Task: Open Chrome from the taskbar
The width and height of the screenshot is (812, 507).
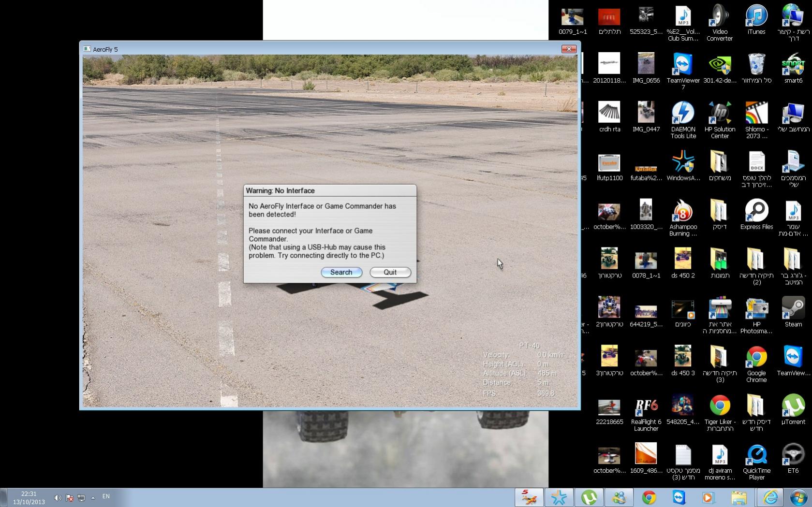Action: [x=649, y=497]
